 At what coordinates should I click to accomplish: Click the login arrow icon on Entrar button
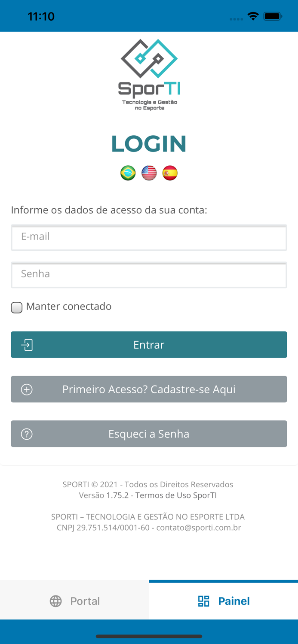(x=27, y=345)
